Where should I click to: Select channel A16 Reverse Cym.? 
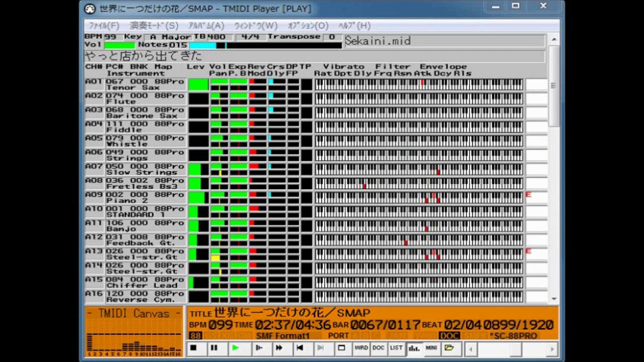135,296
